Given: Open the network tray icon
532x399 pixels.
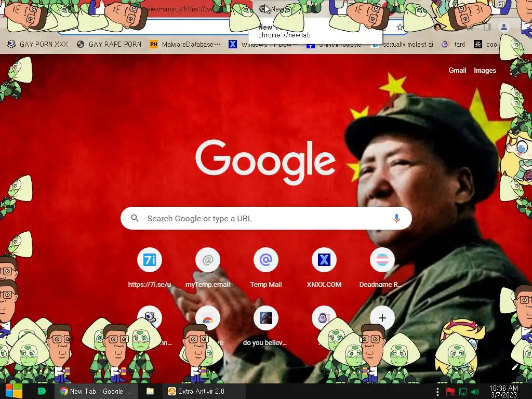Looking at the screenshot, I should point(463,392).
